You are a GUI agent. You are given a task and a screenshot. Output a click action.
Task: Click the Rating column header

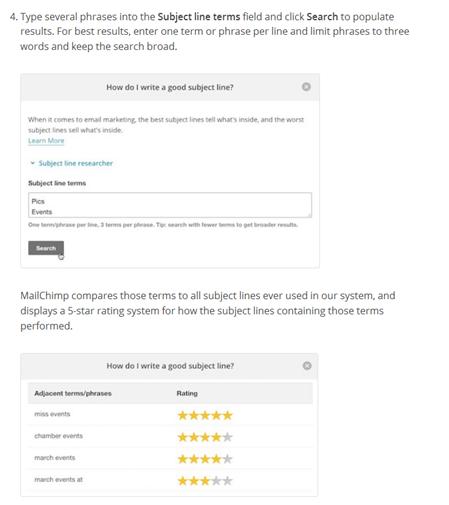click(187, 393)
